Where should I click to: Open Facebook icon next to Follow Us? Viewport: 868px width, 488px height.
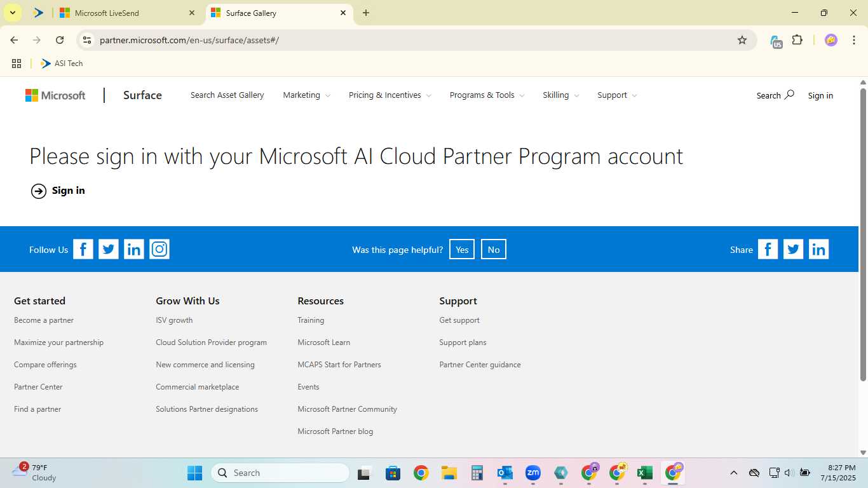[x=83, y=249]
